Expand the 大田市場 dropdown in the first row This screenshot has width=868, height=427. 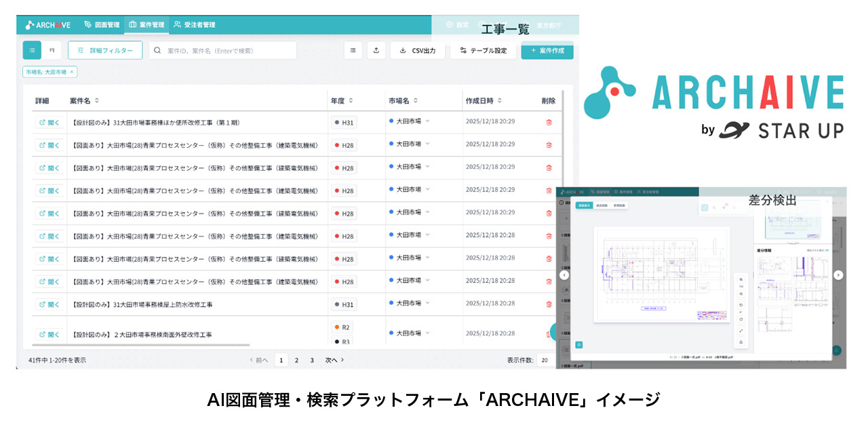tap(428, 121)
